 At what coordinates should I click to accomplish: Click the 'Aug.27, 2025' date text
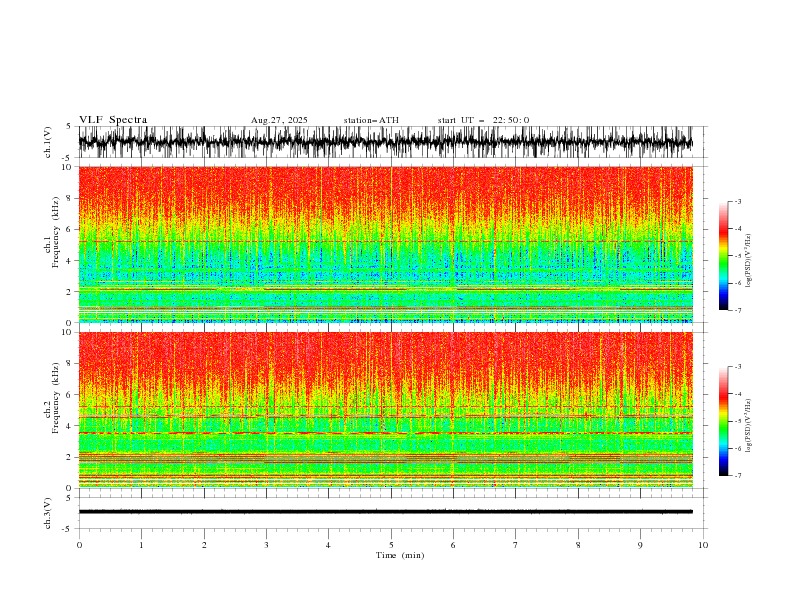coord(279,120)
